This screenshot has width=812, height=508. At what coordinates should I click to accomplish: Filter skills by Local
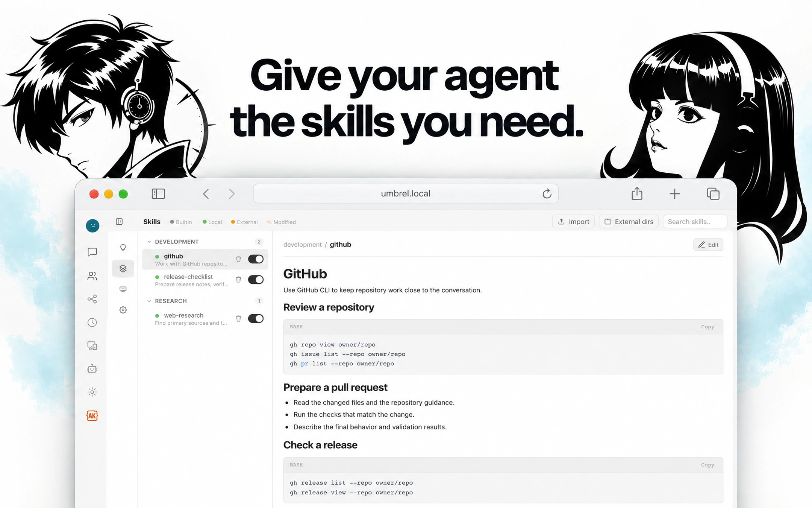(212, 222)
